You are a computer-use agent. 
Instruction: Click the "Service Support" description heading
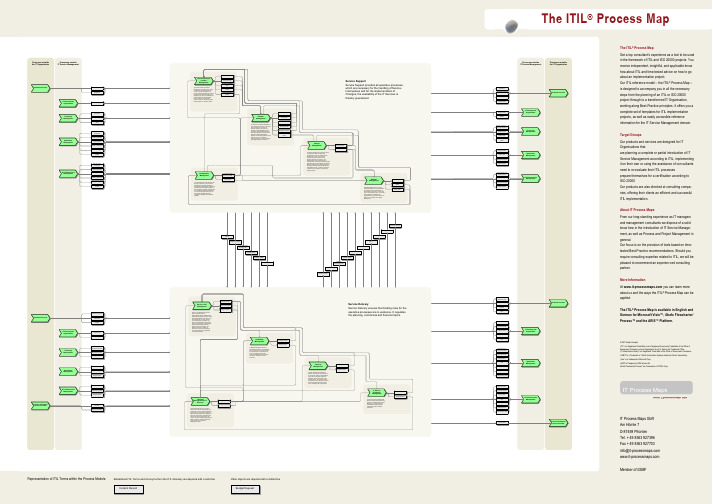355,81
